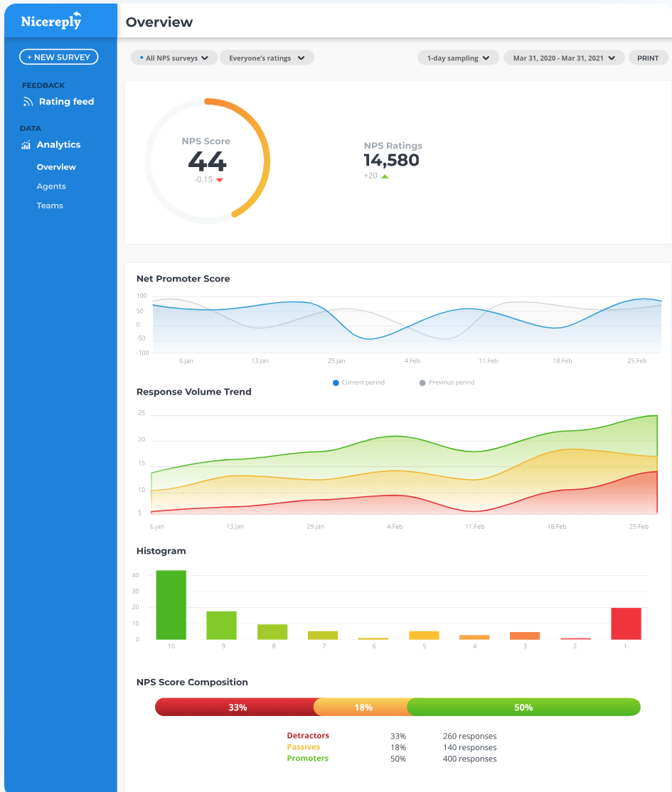672x792 pixels.
Task: Click the green NPS ratings increase arrow
Action: [x=385, y=176]
